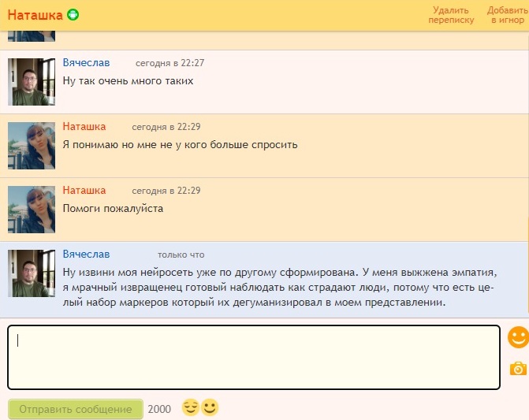Insert the relieved-face emoji below message box
Image resolution: width=529 pixels, height=420 pixels.
point(190,407)
